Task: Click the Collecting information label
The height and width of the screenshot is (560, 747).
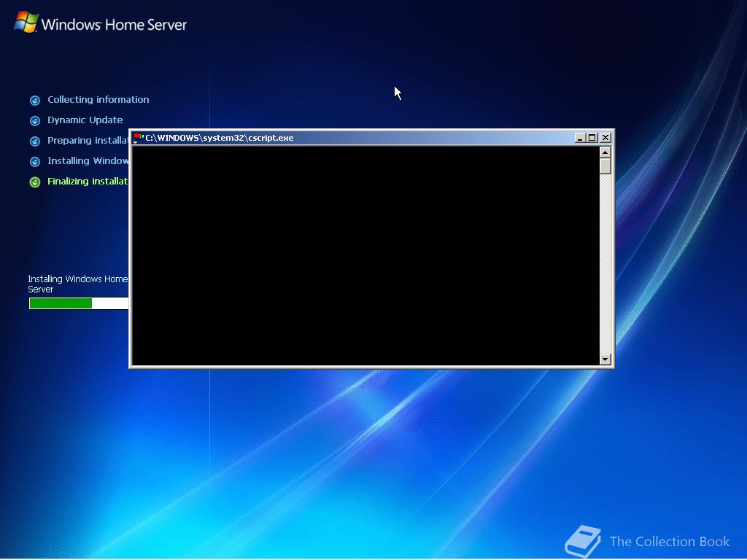Action: (x=98, y=99)
